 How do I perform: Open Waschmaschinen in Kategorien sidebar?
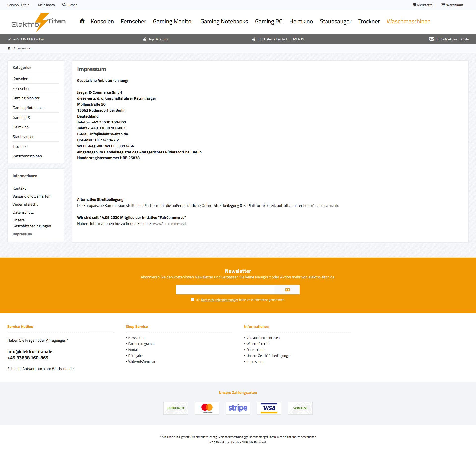coord(27,156)
